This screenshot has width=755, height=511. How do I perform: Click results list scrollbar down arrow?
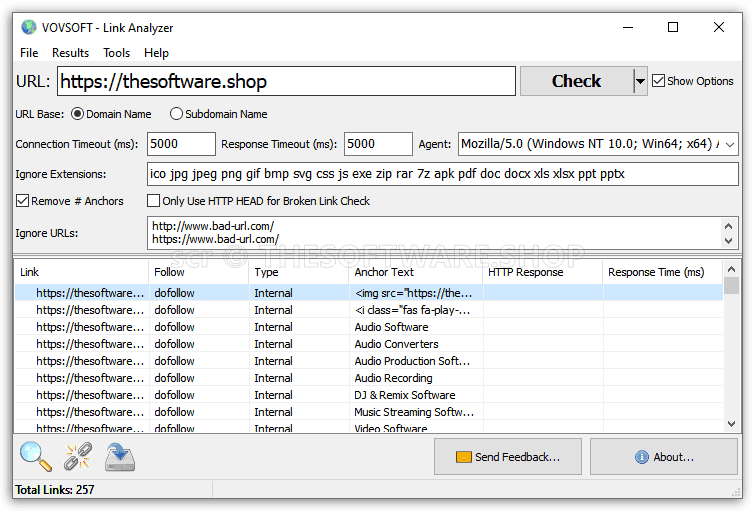pos(731,424)
